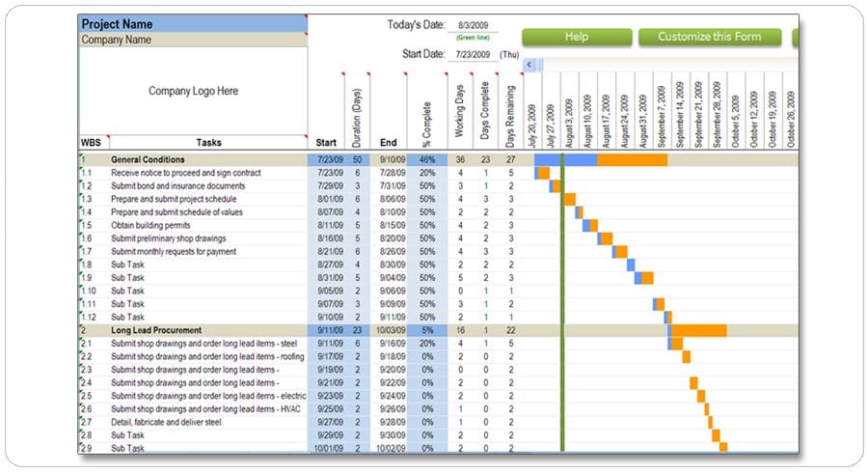Select the WBS column header
Image resolution: width=868 pixels, height=474 pixels.
point(92,143)
